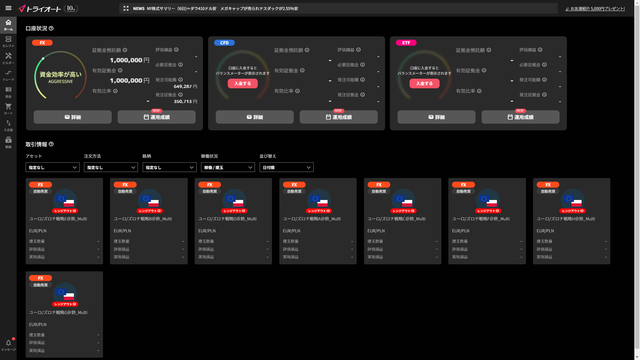The image size is (640, 360).
Task: Go to Home in the sidebar
Action: pos(8,24)
